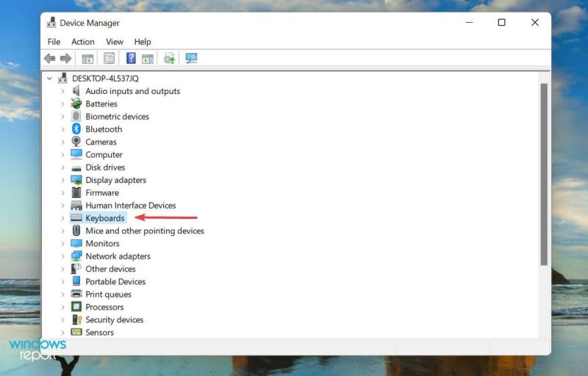Image resolution: width=588 pixels, height=376 pixels.
Task: Click the Properties toolbar icon
Action: point(109,59)
